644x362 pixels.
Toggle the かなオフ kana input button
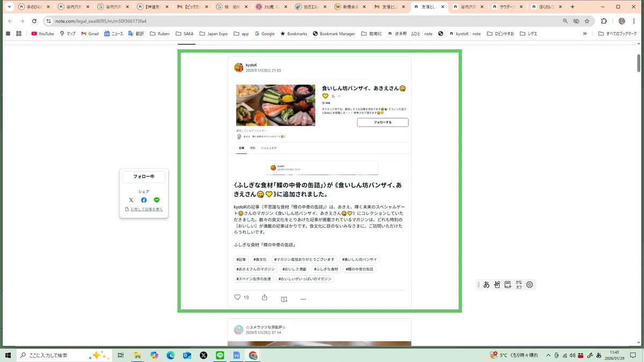(x=518, y=285)
